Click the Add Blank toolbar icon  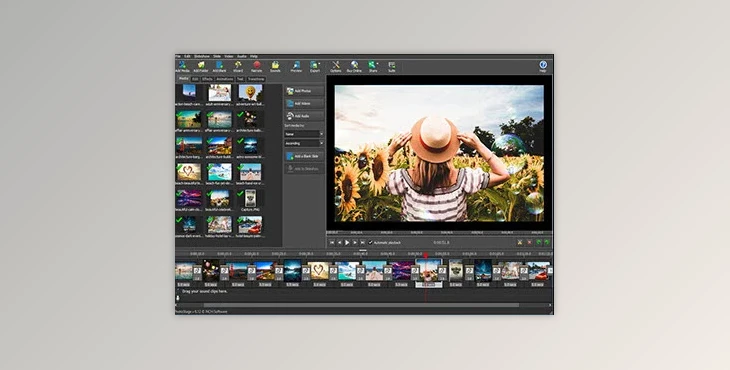[x=219, y=67]
